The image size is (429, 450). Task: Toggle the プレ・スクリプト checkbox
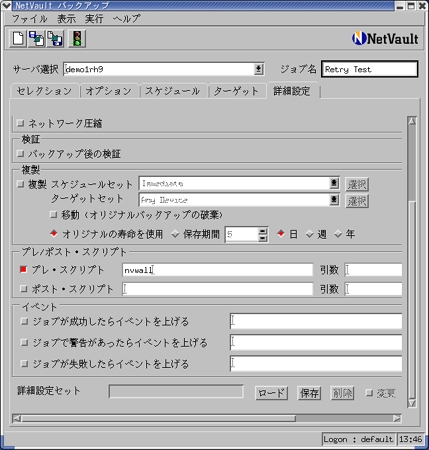(23, 269)
